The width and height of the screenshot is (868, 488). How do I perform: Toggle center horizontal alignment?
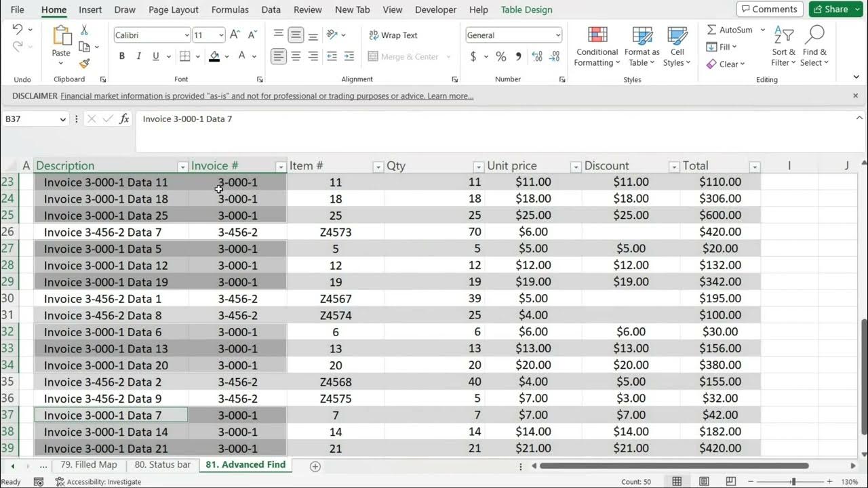click(296, 56)
